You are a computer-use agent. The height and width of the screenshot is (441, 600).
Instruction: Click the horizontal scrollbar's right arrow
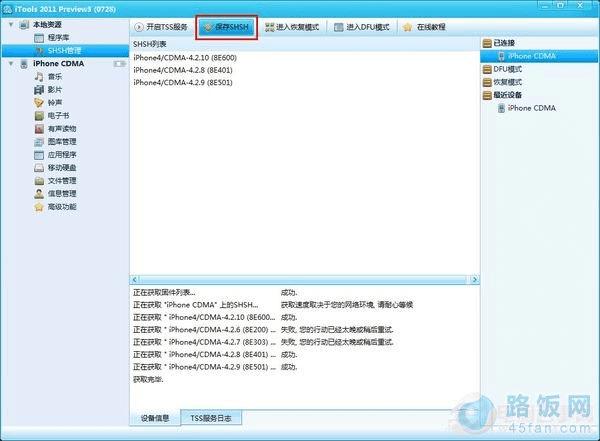tap(475, 280)
